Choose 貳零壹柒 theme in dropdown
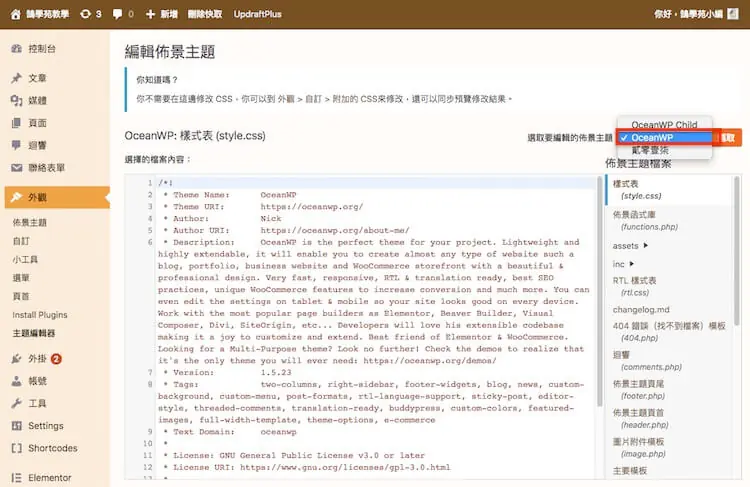The height and width of the screenshot is (487, 750). point(664,150)
